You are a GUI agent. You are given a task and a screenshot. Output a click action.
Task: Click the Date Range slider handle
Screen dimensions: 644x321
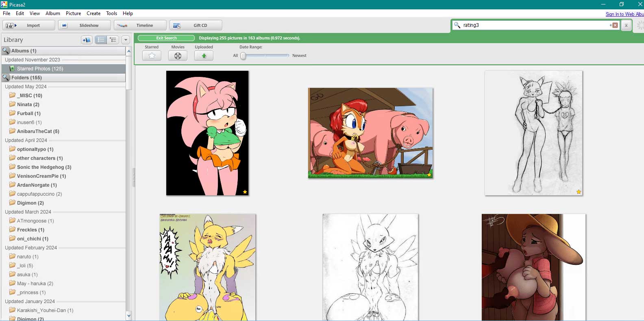[243, 56]
